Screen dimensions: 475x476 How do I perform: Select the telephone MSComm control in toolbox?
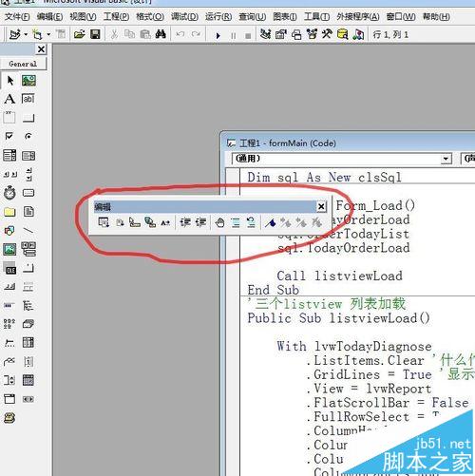9,418
